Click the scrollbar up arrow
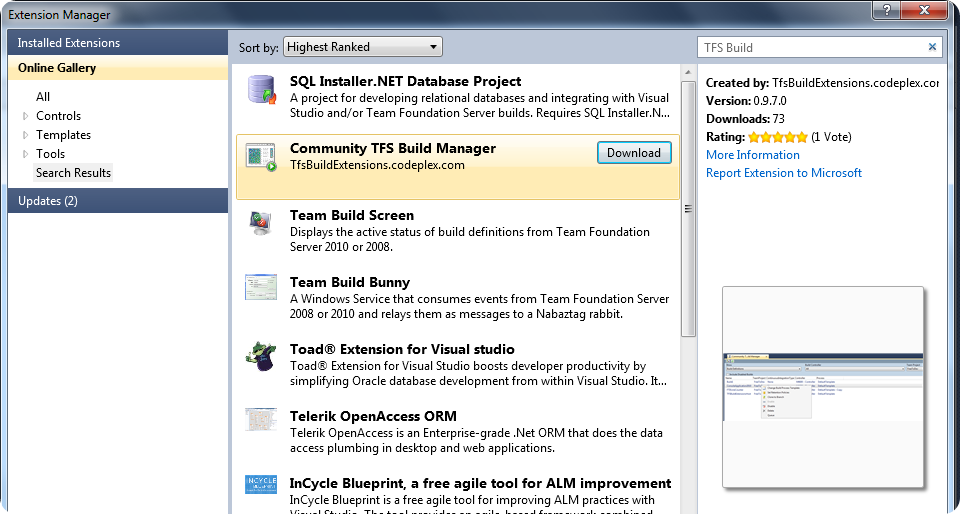The height and width of the screenshot is (514, 960). (688, 72)
